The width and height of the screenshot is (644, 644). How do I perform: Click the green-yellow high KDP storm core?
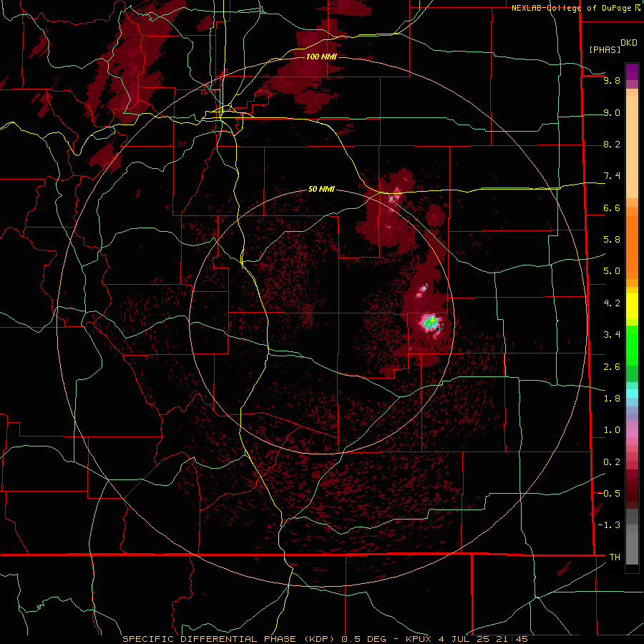pos(431,322)
